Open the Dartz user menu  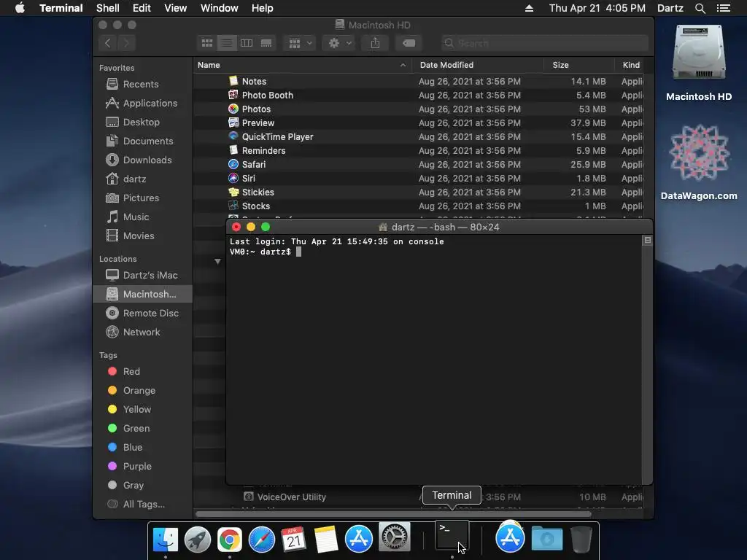click(x=670, y=8)
